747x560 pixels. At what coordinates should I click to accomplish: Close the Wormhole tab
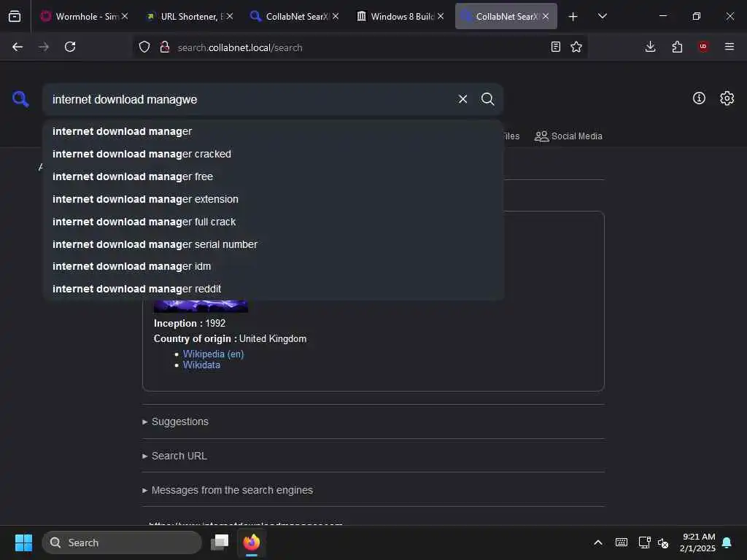pos(125,17)
